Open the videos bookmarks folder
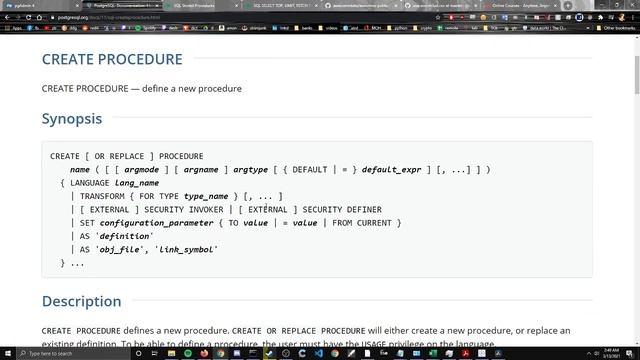Screen dimensions: 640x360 (328, 28)
